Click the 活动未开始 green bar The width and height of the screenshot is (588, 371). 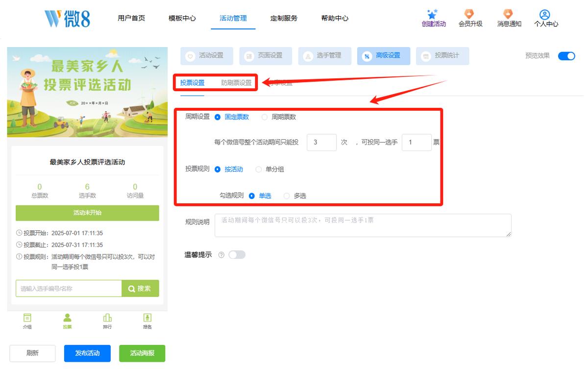87,213
